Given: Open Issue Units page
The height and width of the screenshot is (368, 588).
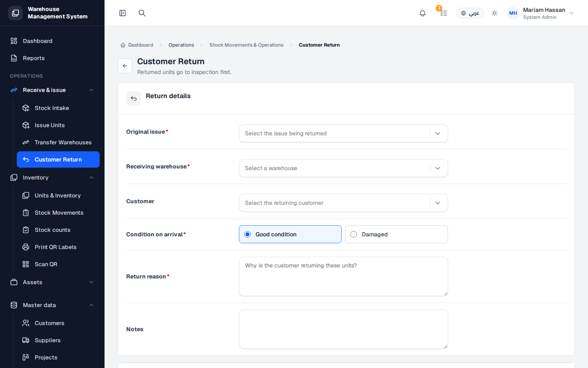Looking at the screenshot, I should click(x=58, y=125).
